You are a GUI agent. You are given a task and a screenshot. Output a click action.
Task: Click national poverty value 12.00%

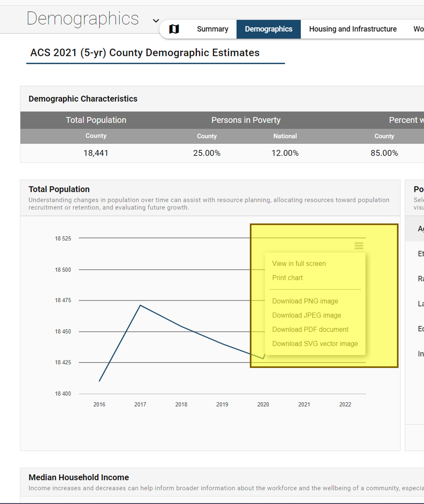pyautogui.click(x=285, y=153)
